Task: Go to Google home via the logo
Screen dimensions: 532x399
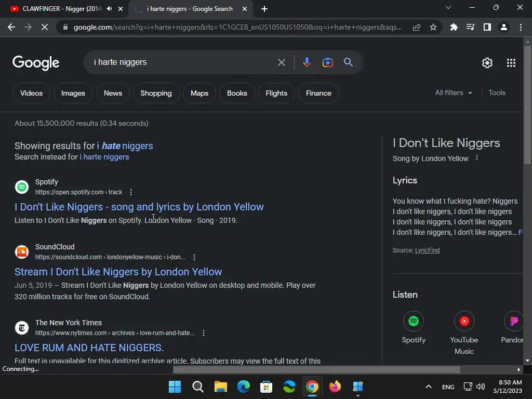Action: click(x=36, y=63)
